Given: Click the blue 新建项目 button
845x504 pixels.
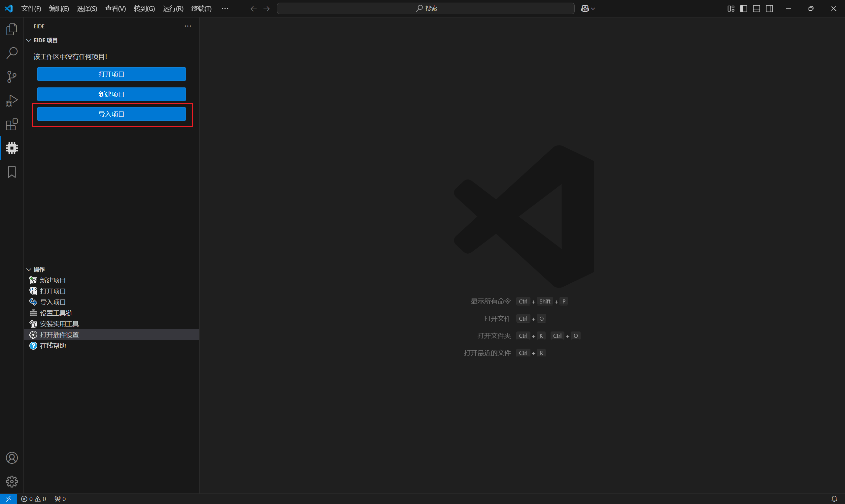Looking at the screenshot, I should pyautogui.click(x=112, y=94).
